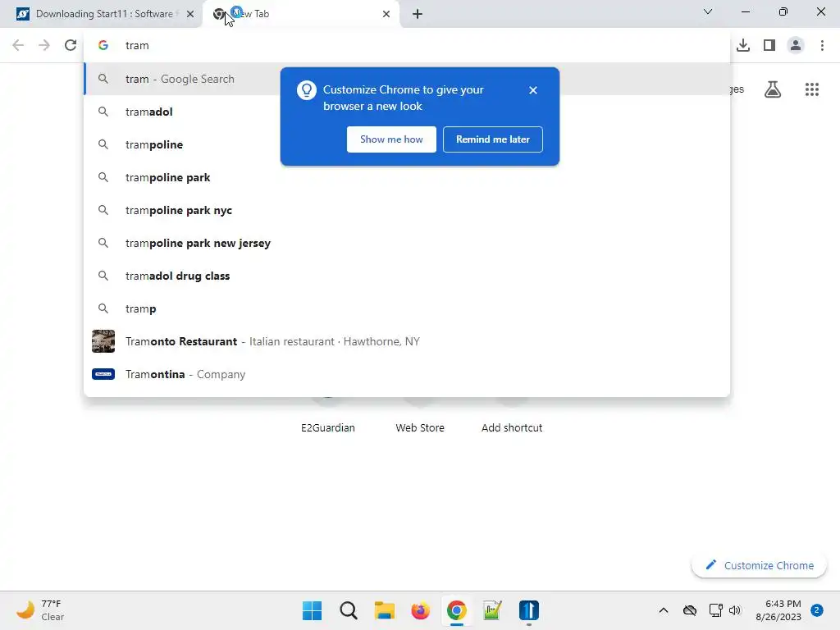Select trampoline park new jersey suggestion
The width and height of the screenshot is (840, 630).
[x=407, y=243]
